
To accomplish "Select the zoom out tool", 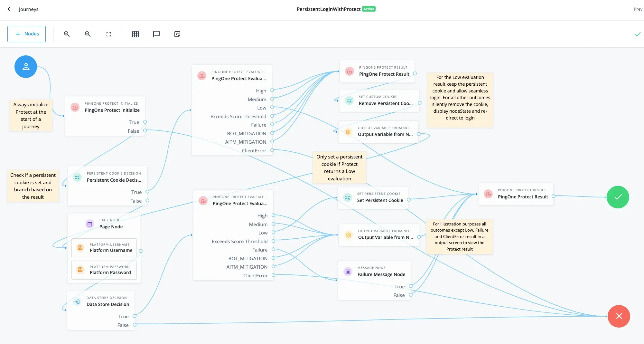I will (x=88, y=34).
